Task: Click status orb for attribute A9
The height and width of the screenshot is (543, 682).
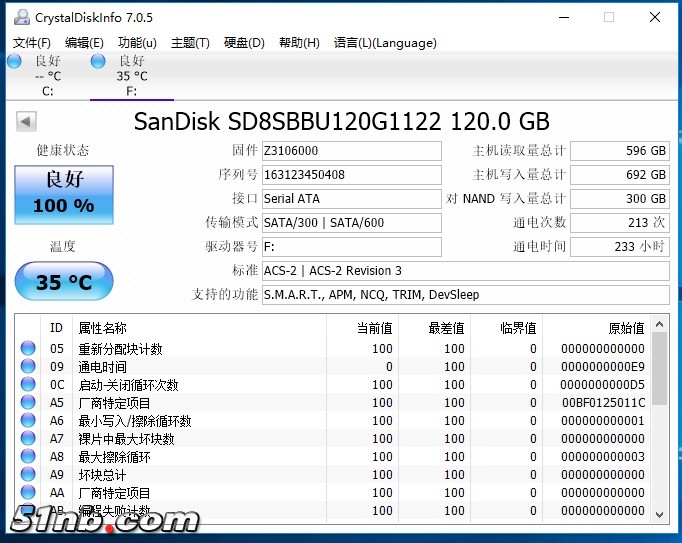Action: pyautogui.click(x=28, y=474)
